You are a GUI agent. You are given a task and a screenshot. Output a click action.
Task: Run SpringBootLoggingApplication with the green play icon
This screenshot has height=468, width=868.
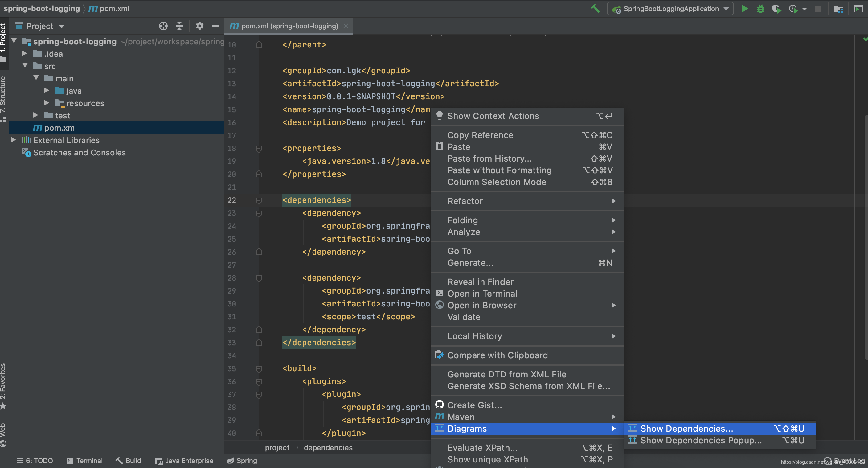click(x=745, y=8)
